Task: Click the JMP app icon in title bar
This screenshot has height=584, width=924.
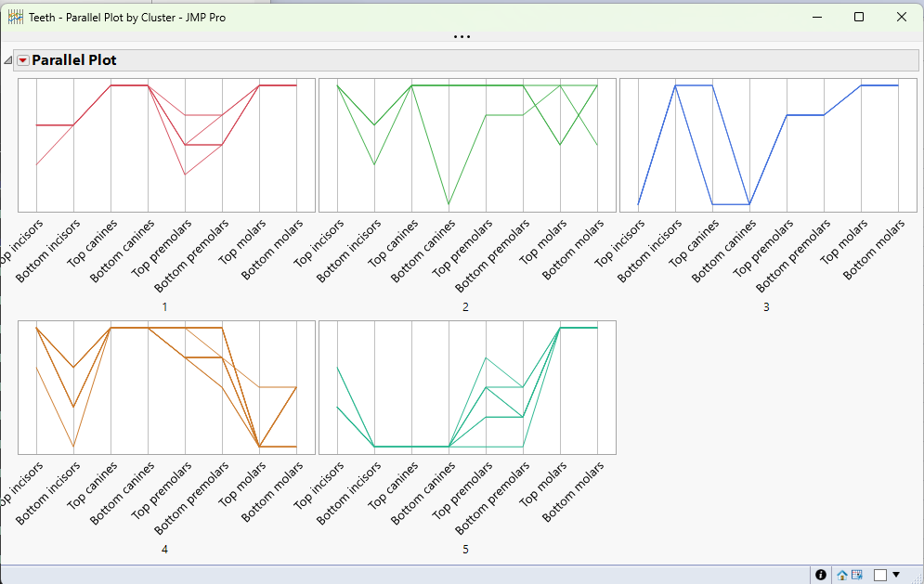Action: 15,17
